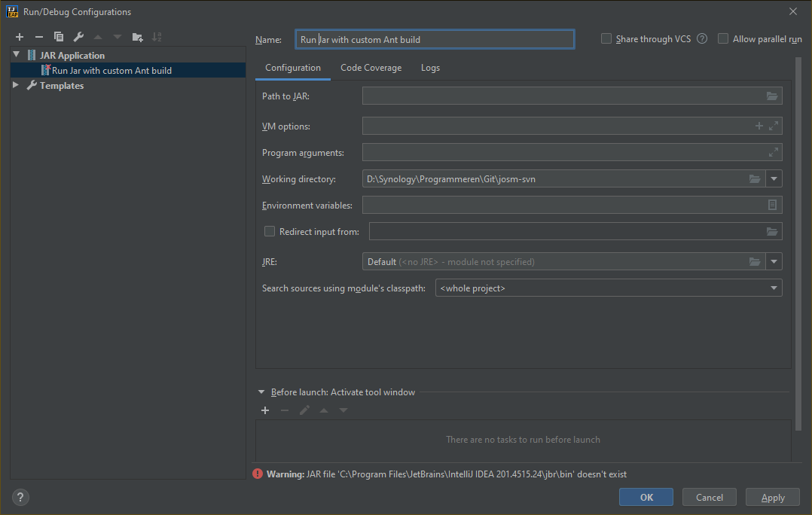Check the Redirect input from option
Image resolution: width=812 pixels, height=515 pixels.
click(270, 232)
